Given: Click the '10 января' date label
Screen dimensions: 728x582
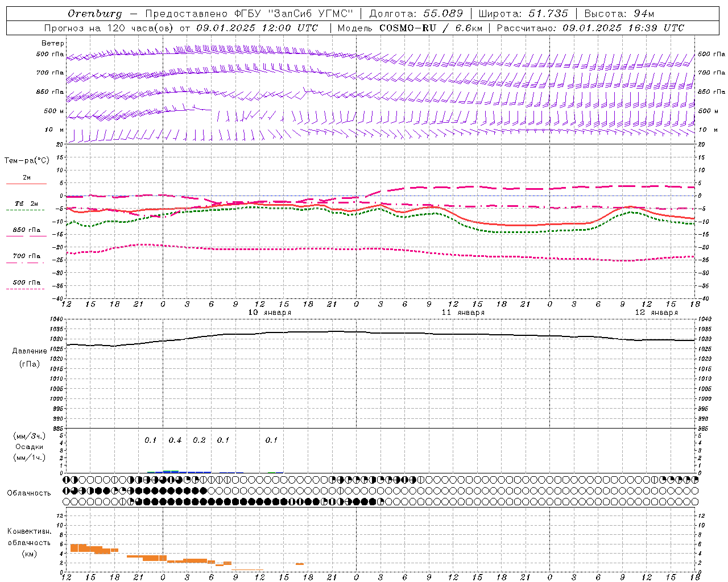Looking at the screenshot, I should (x=270, y=312).
